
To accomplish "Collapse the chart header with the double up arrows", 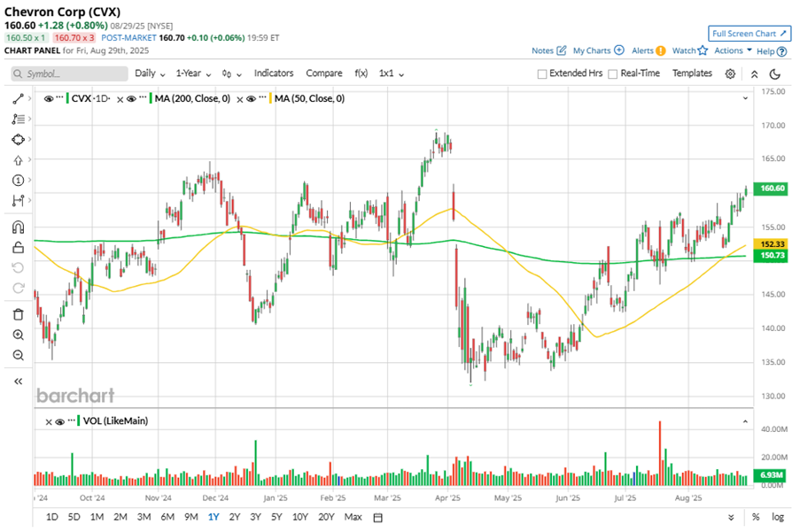I will pos(754,73).
